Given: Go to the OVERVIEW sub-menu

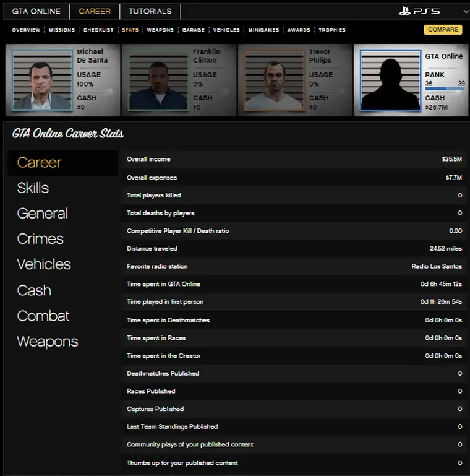Looking at the screenshot, I should click(26, 30).
